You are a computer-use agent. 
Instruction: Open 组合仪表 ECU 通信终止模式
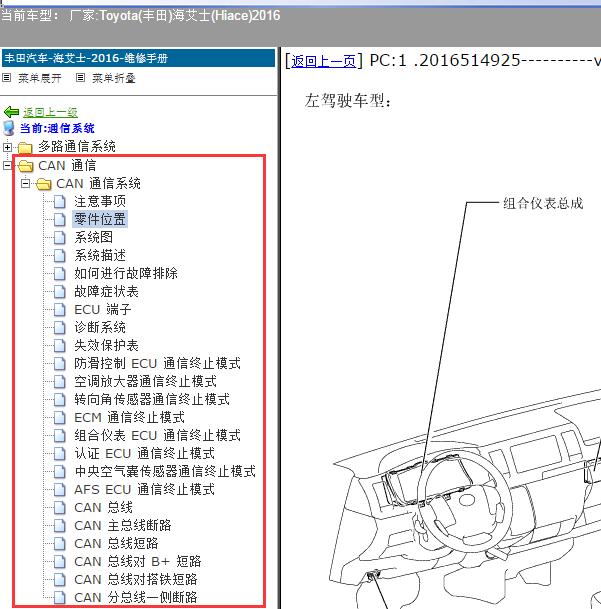(157, 435)
